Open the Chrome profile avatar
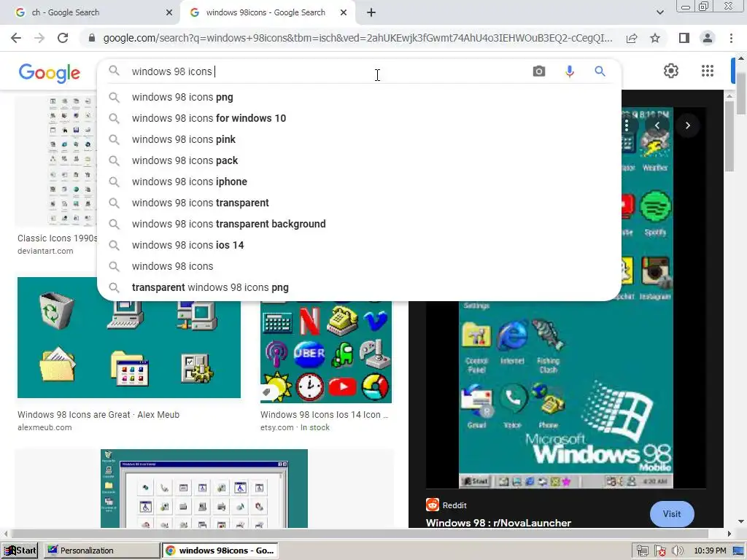Screen dimensions: 747x560 (708, 38)
